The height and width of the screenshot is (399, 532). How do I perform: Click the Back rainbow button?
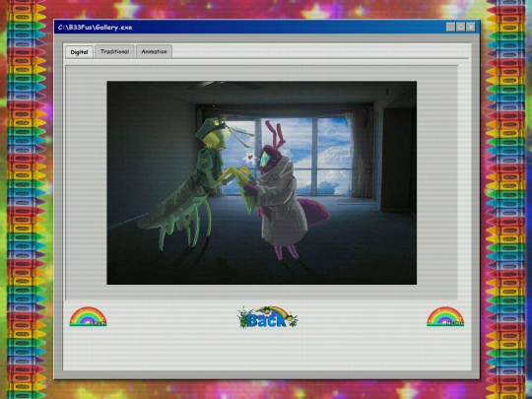tap(267, 317)
